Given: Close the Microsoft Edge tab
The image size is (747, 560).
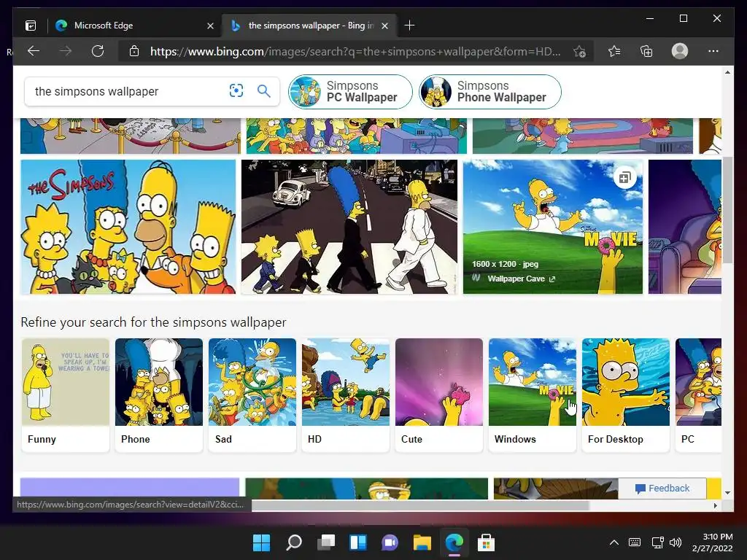Looking at the screenshot, I should pos(210,26).
